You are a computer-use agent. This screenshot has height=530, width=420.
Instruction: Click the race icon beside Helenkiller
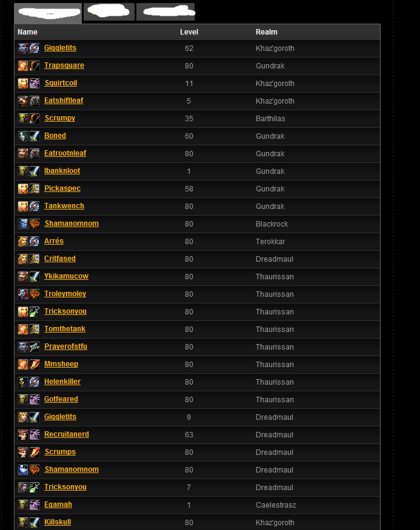(x=23, y=382)
